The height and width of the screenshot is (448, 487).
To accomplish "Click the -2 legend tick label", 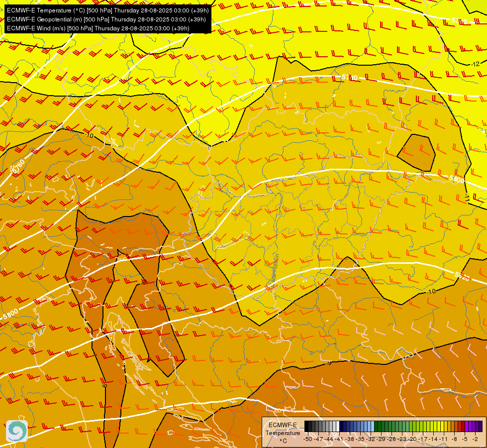I will point(475,440).
